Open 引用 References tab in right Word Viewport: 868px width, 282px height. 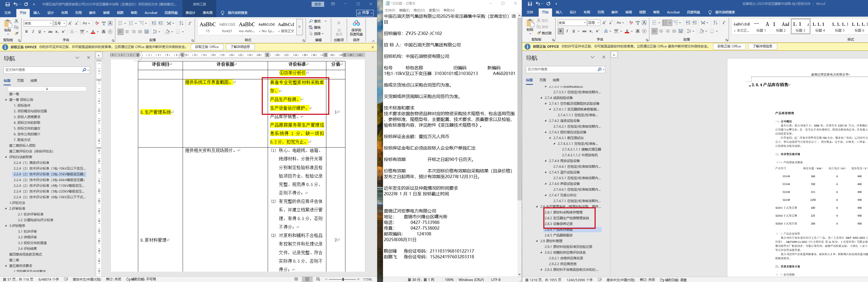click(601, 12)
